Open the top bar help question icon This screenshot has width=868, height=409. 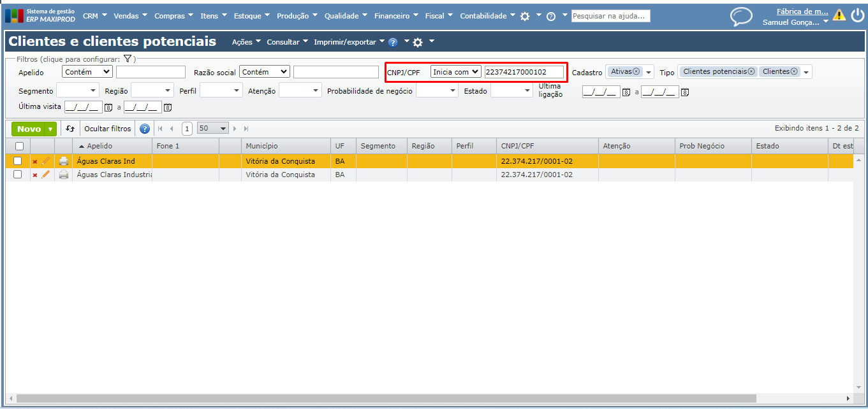(x=551, y=17)
